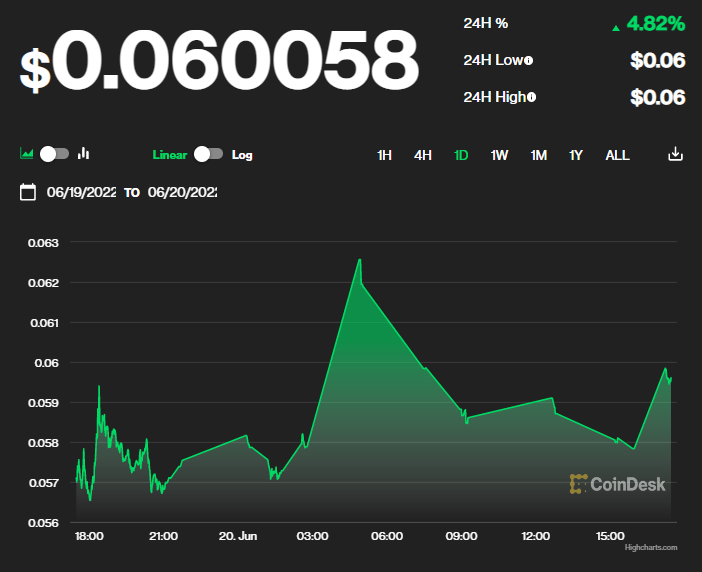The width and height of the screenshot is (702, 572).
Task: Switch to the 1H time range
Action: coord(384,155)
